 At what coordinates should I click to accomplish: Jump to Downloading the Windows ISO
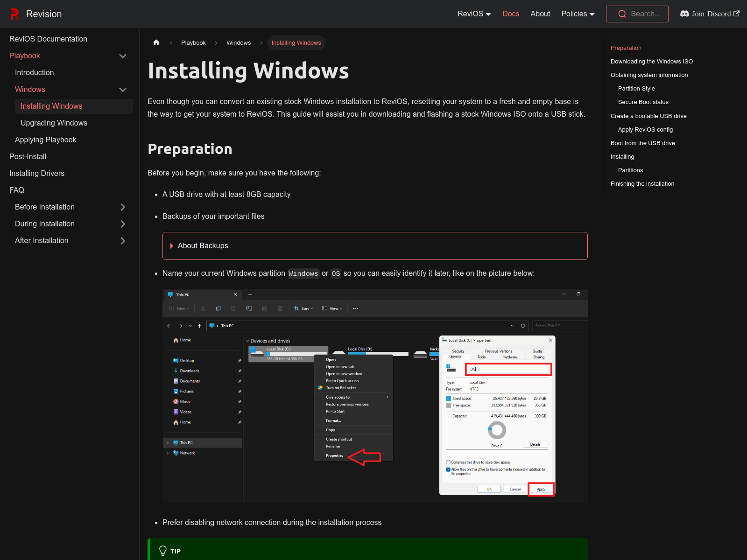click(652, 62)
